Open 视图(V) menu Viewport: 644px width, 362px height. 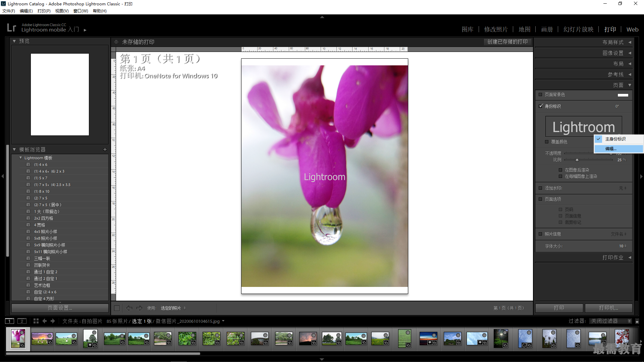click(62, 11)
